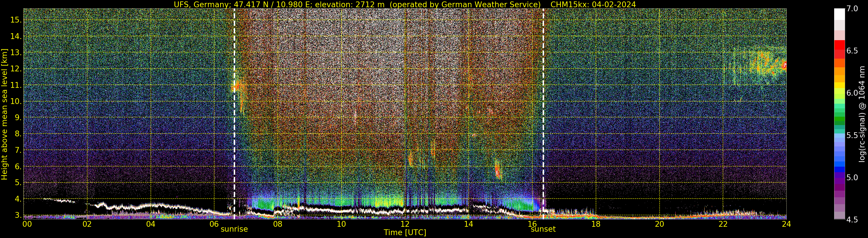The height and width of the screenshot is (238, 868).
Task: Click the red cirrus cloud patch near 24 UTC
Action: (784, 65)
